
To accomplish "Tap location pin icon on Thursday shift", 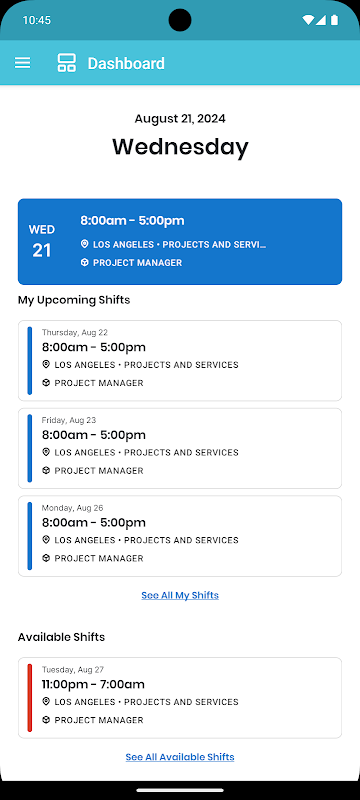I will 46,364.
